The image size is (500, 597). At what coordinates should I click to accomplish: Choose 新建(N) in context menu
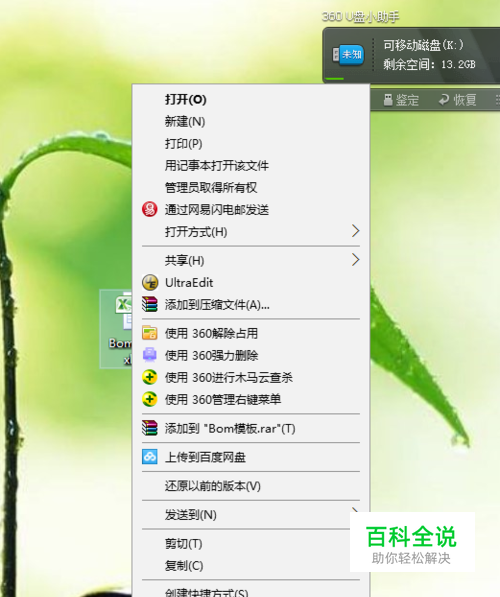coord(251,122)
